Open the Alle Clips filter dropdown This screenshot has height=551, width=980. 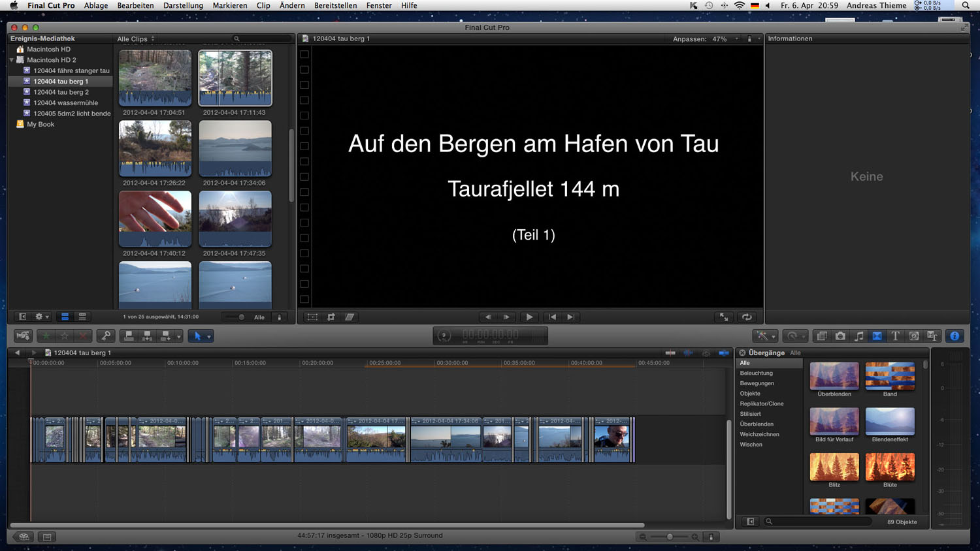pyautogui.click(x=136, y=39)
